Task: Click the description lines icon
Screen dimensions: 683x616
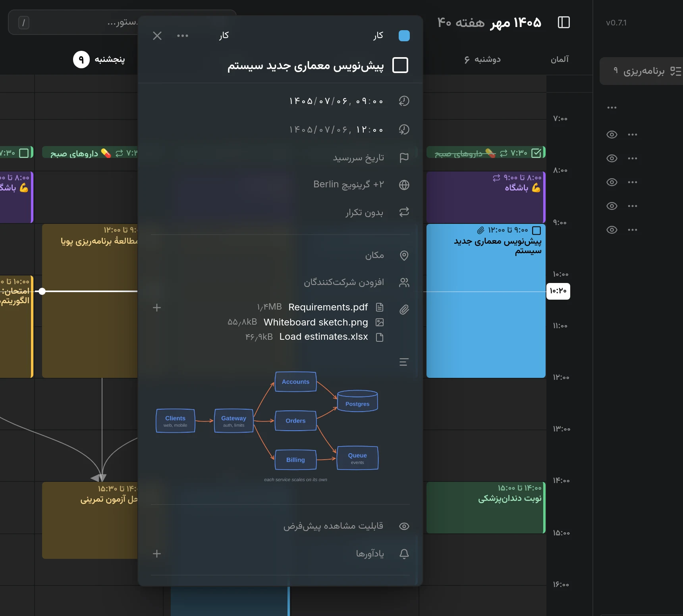Action: pyautogui.click(x=404, y=362)
